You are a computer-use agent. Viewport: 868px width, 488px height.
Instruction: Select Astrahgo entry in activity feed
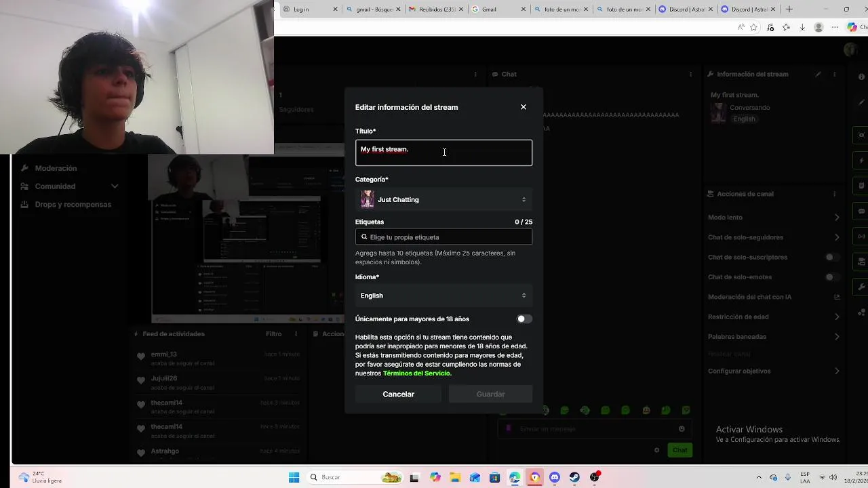tap(217, 453)
